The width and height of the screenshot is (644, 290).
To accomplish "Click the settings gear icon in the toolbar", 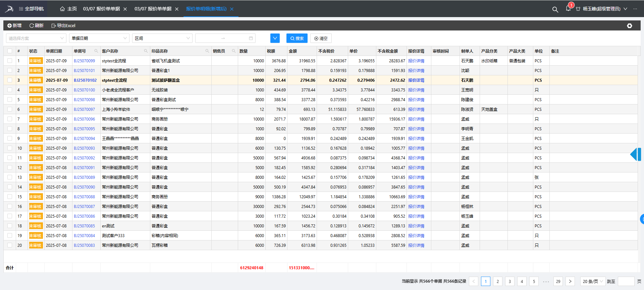I will [630, 26].
